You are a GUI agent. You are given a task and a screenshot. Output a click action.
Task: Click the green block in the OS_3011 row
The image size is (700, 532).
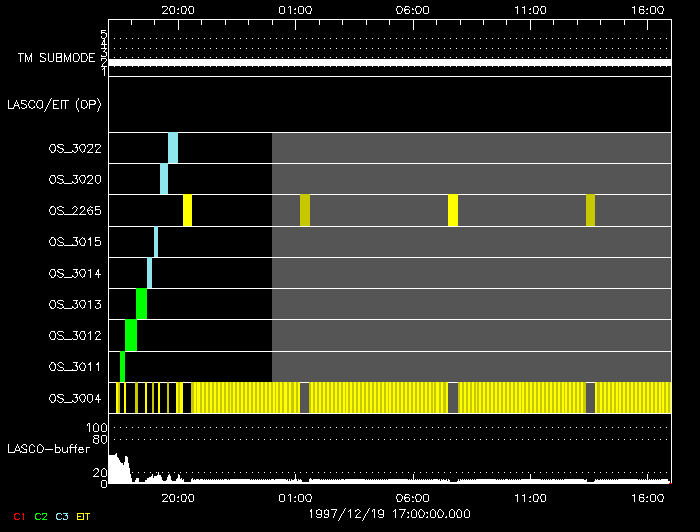122,366
